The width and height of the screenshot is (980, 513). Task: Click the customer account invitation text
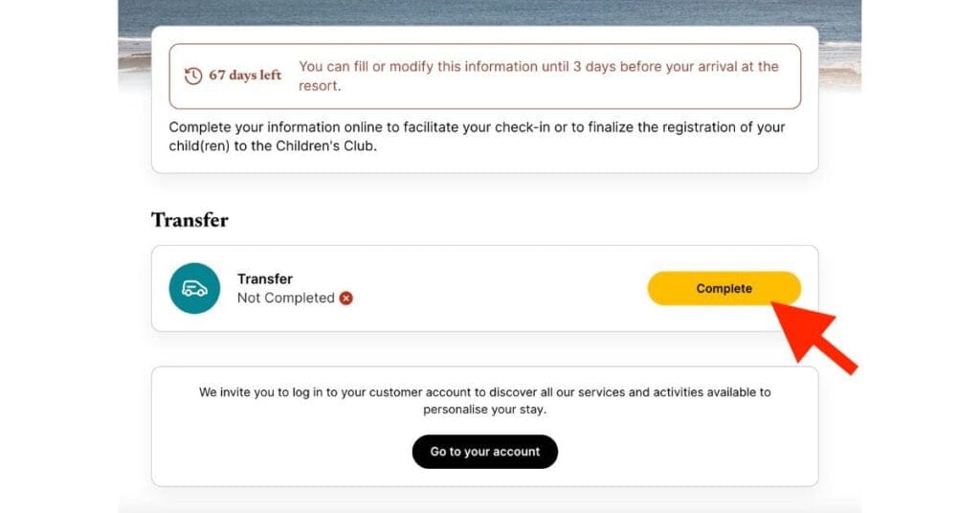[485, 400]
